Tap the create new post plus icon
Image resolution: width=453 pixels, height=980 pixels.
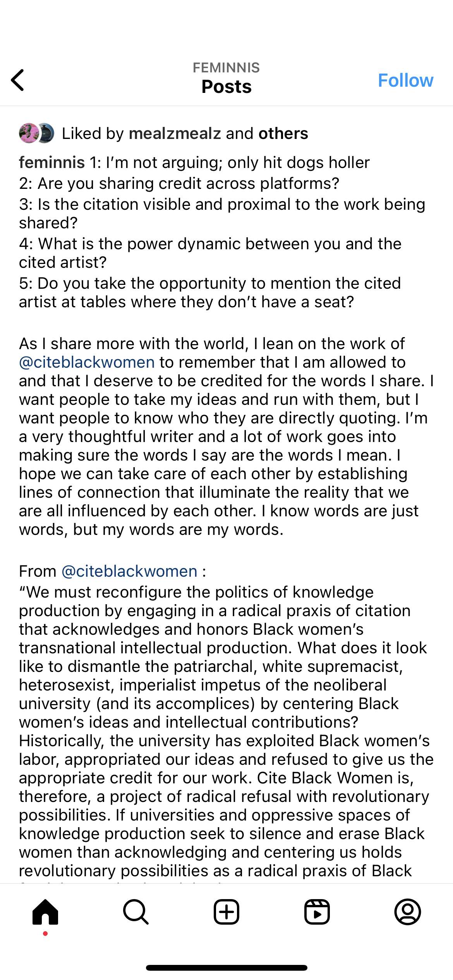(226, 911)
